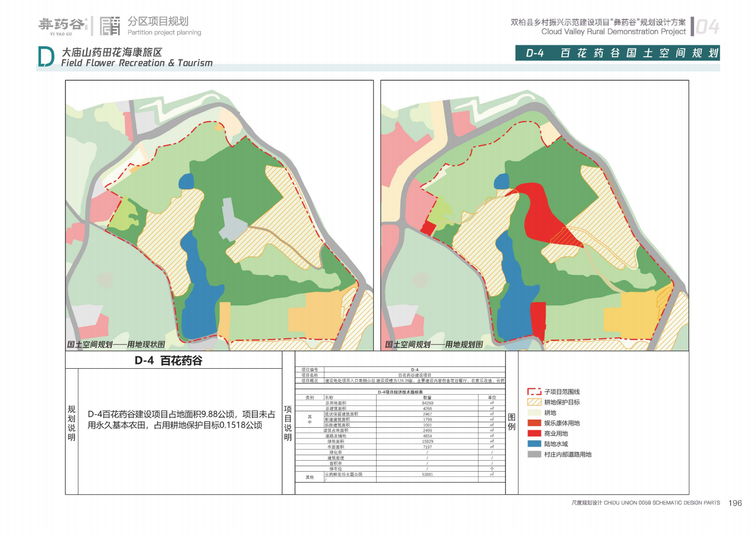Viewport: 756px width, 535px height.
Task: Click the hatched 耕地保护目标 legend symbol
Action: point(534,402)
